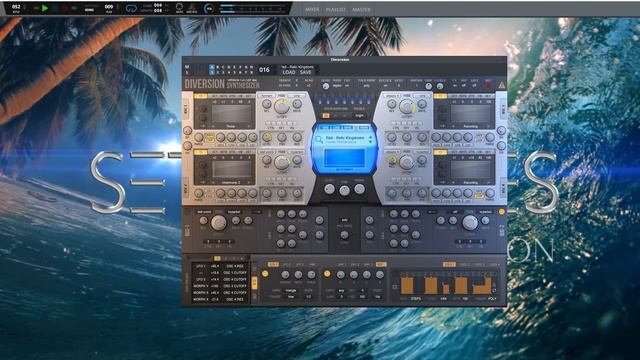
Task: Click preset name Pad - Relic Kingdoms
Action: coord(345,138)
